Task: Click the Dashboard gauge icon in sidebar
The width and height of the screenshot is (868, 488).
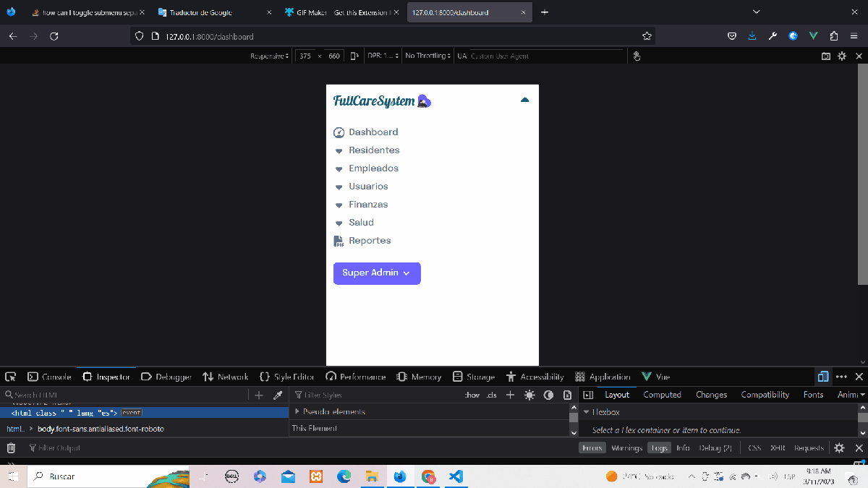Action: 339,132
